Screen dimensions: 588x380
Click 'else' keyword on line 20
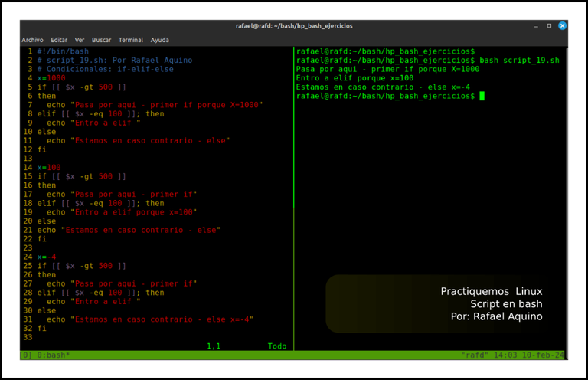click(x=47, y=221)
